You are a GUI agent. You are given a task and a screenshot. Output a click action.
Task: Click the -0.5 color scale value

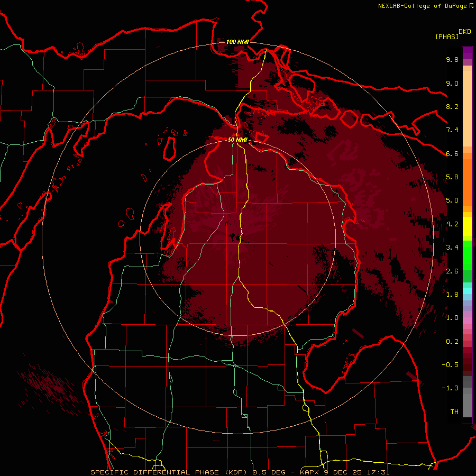[450, 365]
